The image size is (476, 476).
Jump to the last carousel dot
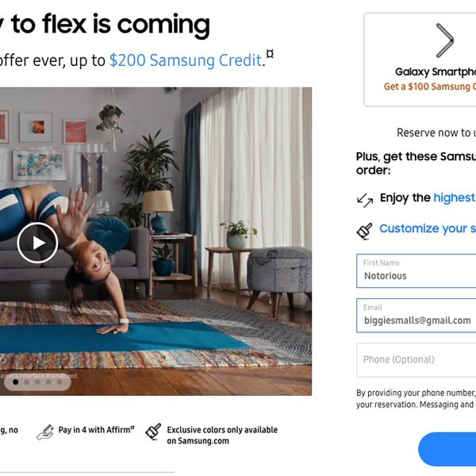[x=59, y=382]
